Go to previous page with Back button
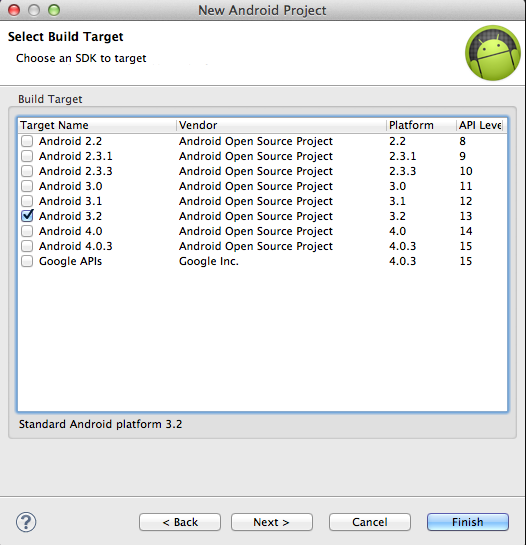The height and width of the screenshot is (545, 526). coord(180,522)
